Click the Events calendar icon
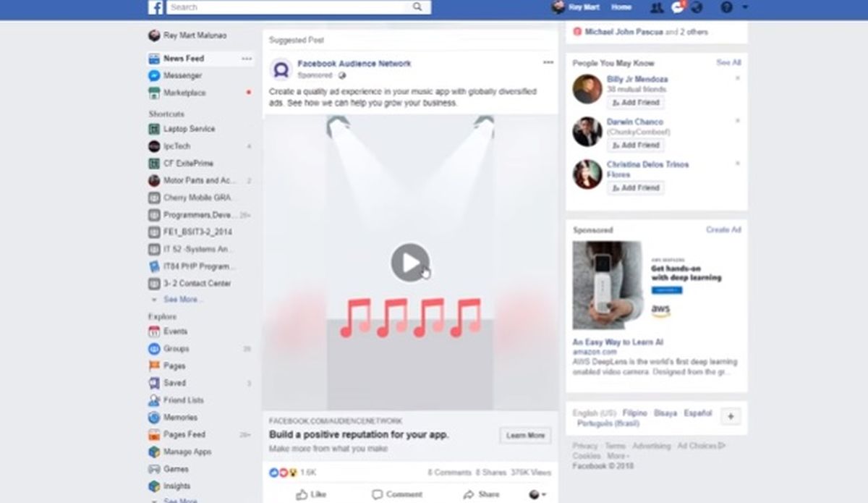Viewport: 868px width, 503px height. coord(154,331)
